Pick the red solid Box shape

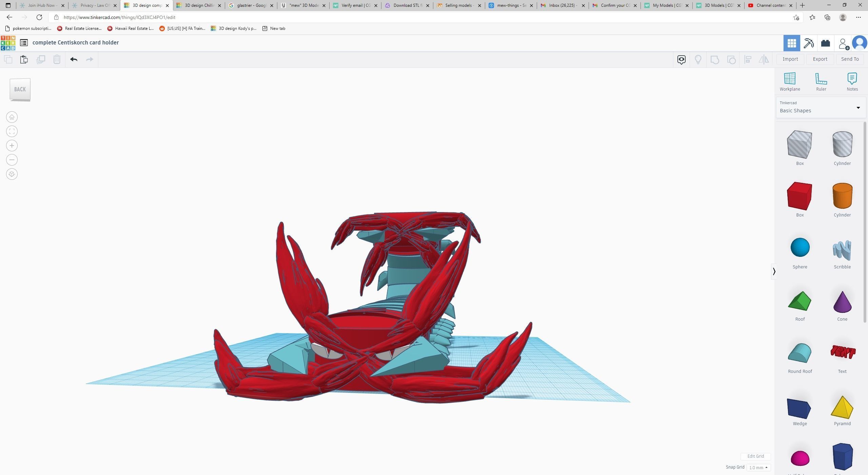[x=800, y=196]
